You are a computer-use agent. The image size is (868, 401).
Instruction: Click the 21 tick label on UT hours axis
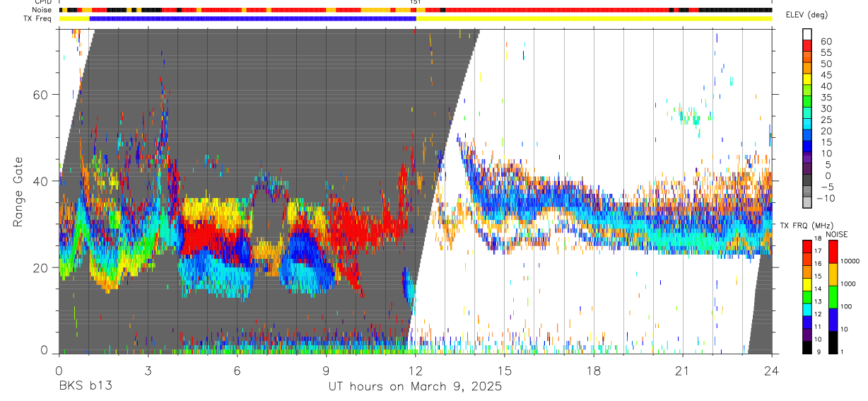[x=682, y=370]
